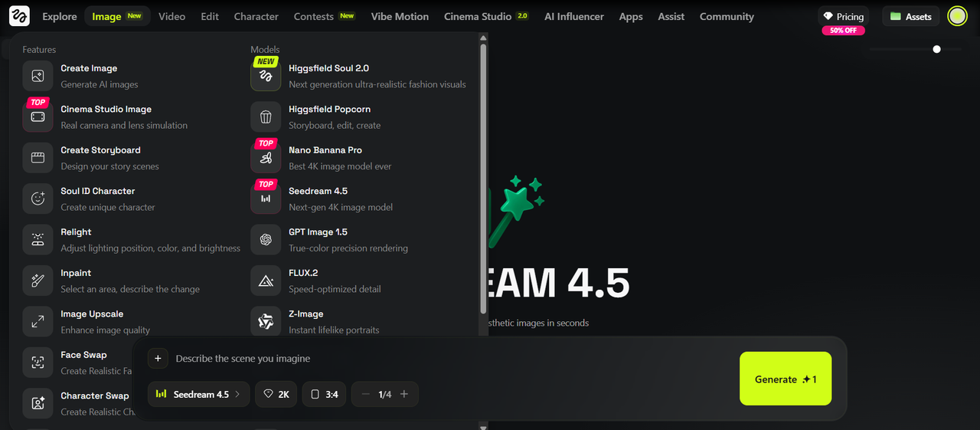Viewport: 980px width, 430px height.
Task: Open the Character Swap icon
Action: [38, 403]
